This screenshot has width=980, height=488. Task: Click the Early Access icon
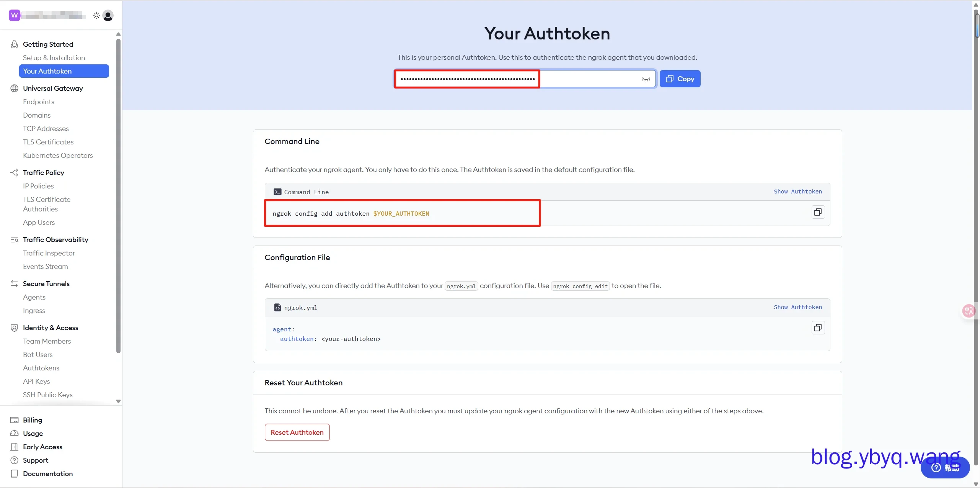click(14, 447)
